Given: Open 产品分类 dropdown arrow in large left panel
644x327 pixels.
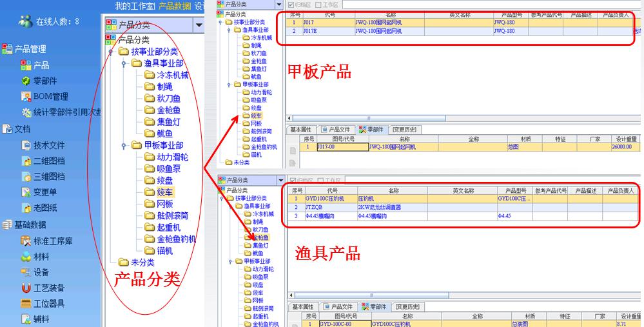Looking at the screenshot, I should (199, 25).
